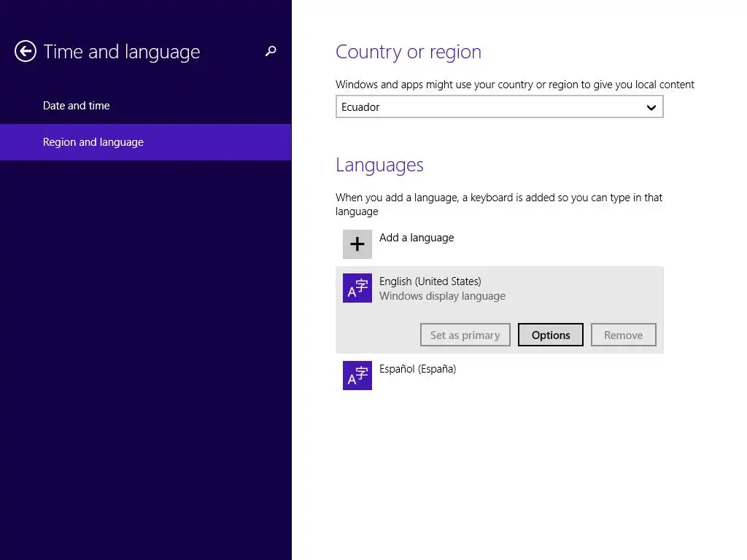Screen dimensions: 747x560
Task: Click the Languages heading
Action: [379, 166]
